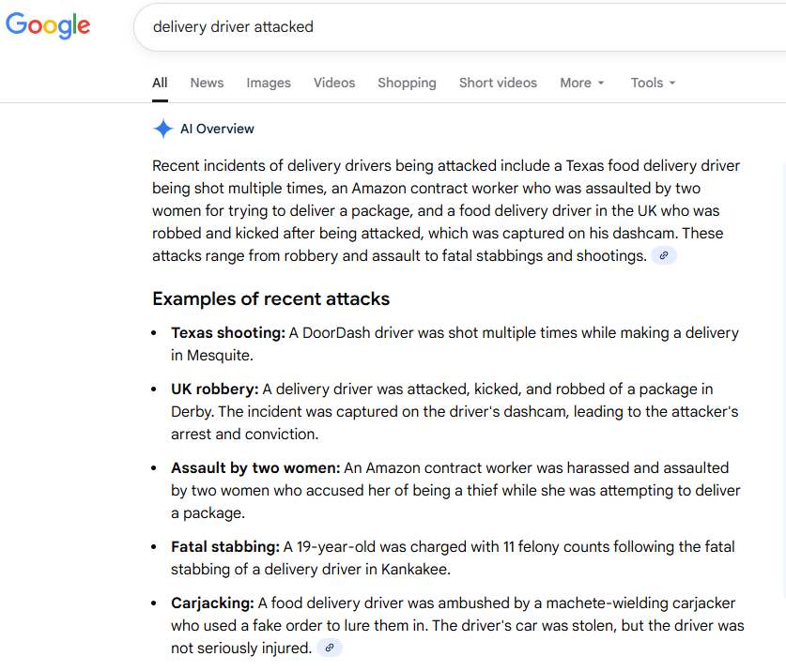Viewport: 786px width, 672px height.
Task: Switch to the Videos tab
Action: click(334, 83)
